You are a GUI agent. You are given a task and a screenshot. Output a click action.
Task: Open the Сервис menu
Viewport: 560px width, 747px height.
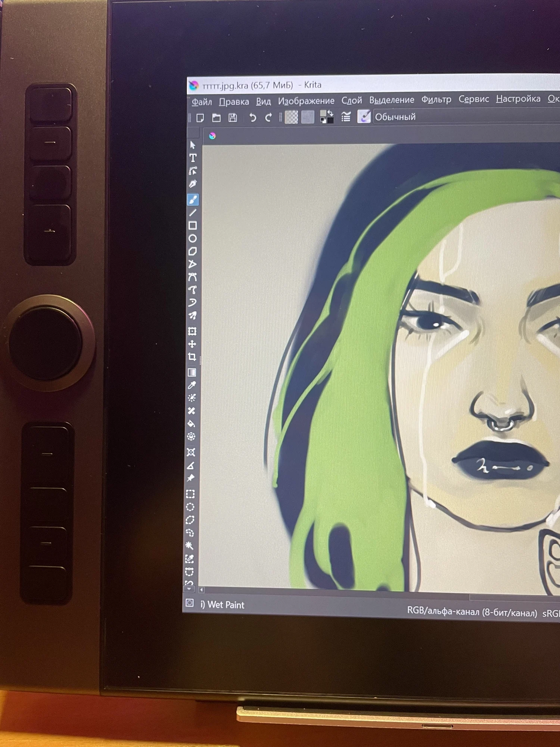[x=473, y=99]
